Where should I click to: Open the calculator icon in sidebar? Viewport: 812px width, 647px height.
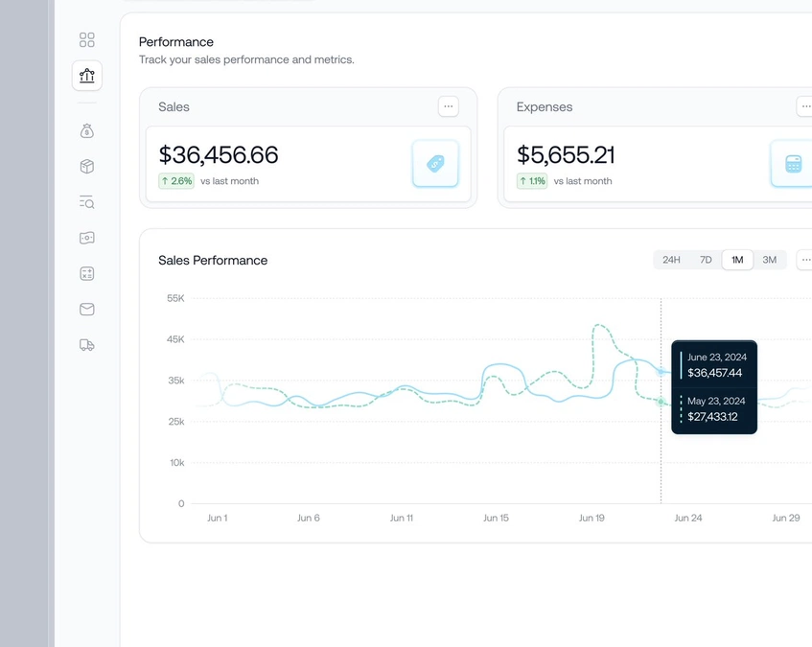tap(87, 274)
